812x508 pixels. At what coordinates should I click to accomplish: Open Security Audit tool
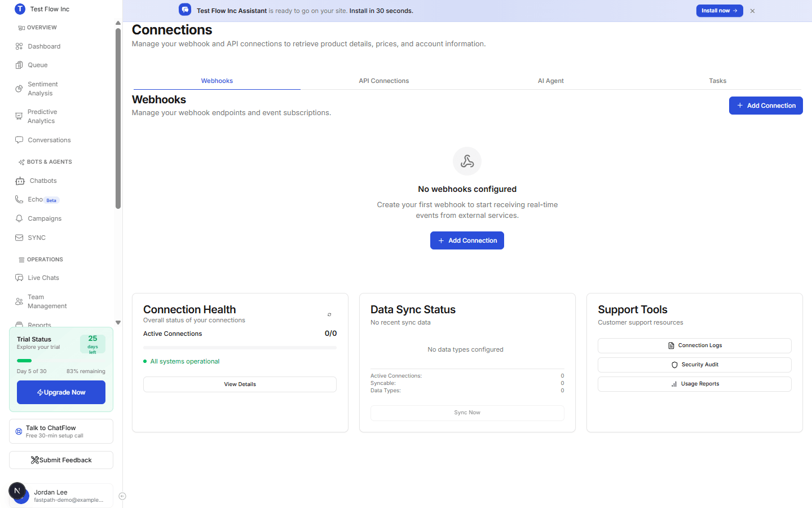coord(695,365)
